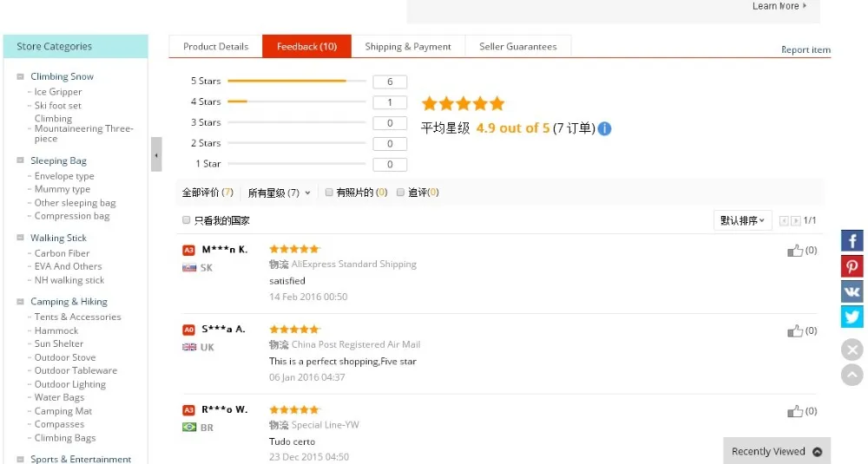
Task: Collapse the Walking Stick category
Action: tap(21, 238)
